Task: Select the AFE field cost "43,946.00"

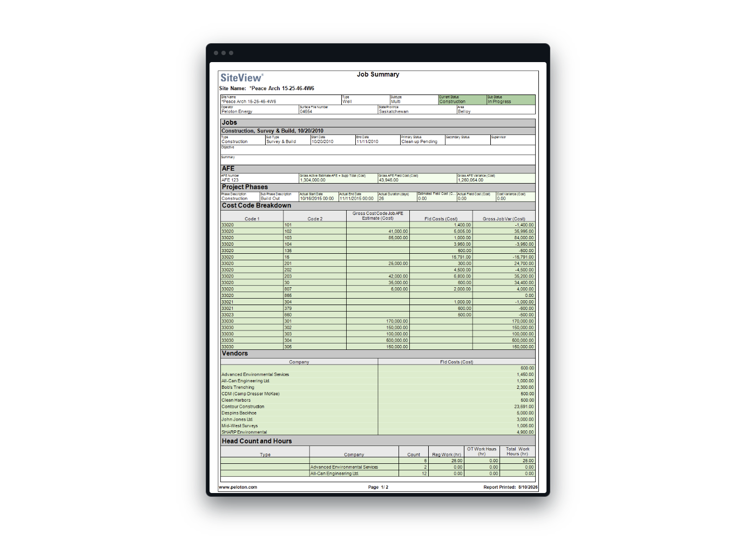Action: tap(389, 180)
